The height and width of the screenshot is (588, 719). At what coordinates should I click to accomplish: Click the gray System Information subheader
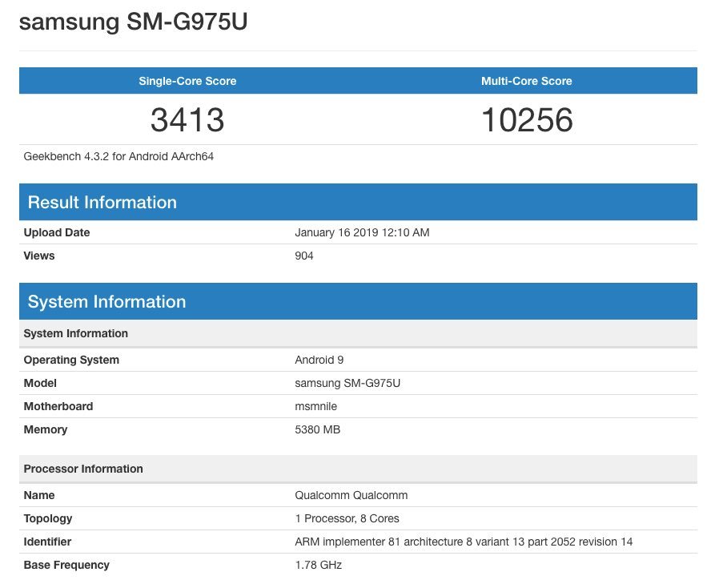(x=358, y=333)
